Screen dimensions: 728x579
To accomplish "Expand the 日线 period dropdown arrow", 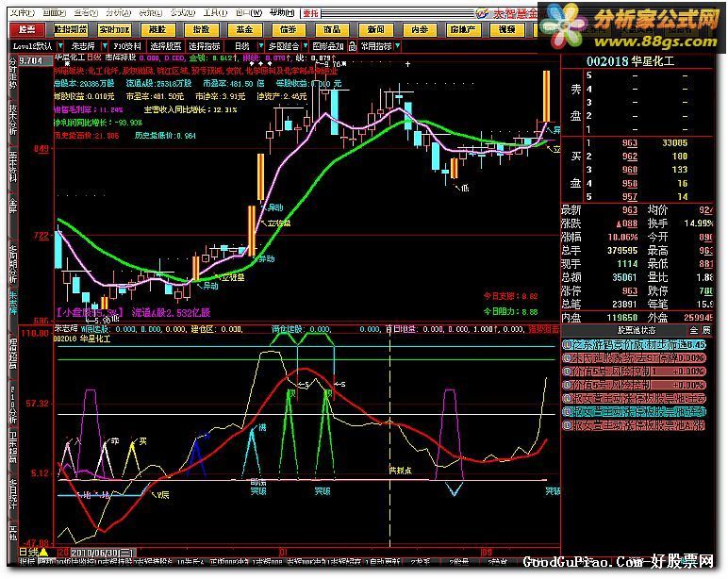I will [260, 46].
